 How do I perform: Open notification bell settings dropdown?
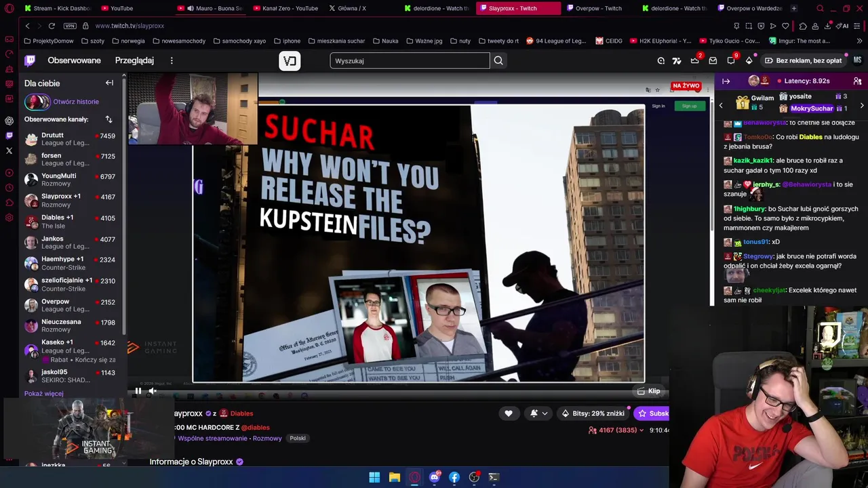[x=538, y=413]
